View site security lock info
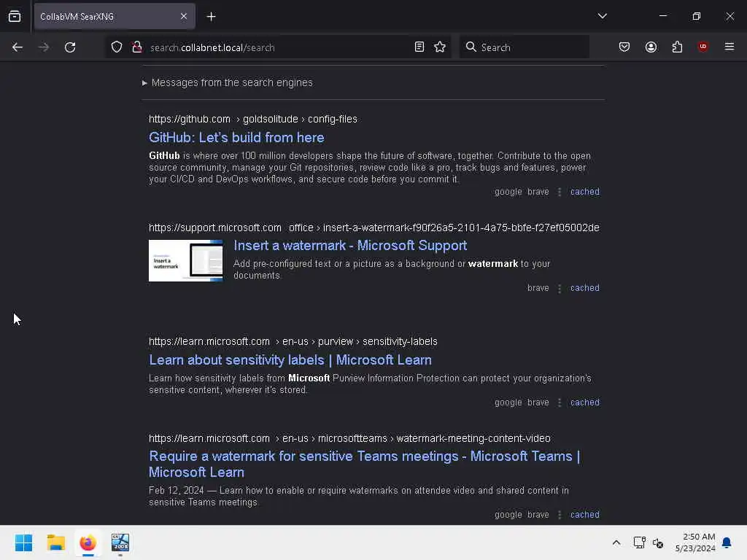The width and height of the screenshot is (747, 560). tap(137, 47)
